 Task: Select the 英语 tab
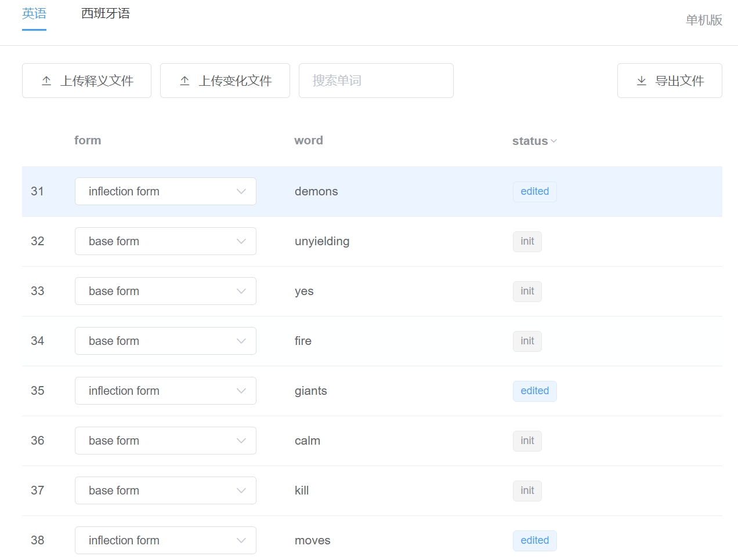tap(34, 13)
